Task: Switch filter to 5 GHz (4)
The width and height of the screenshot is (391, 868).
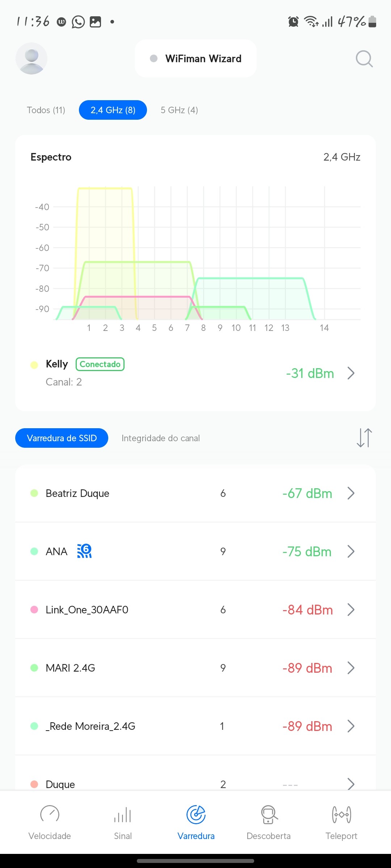Action: click(179, 110)
